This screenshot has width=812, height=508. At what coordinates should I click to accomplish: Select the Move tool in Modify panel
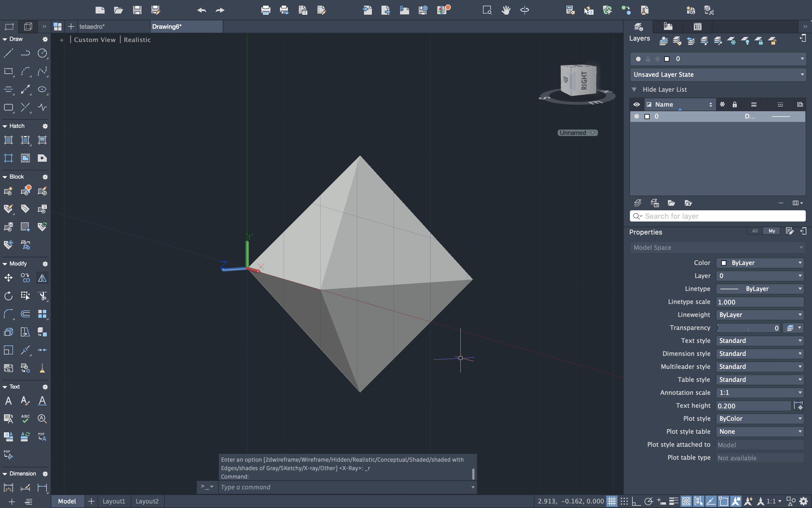point(8,278)
